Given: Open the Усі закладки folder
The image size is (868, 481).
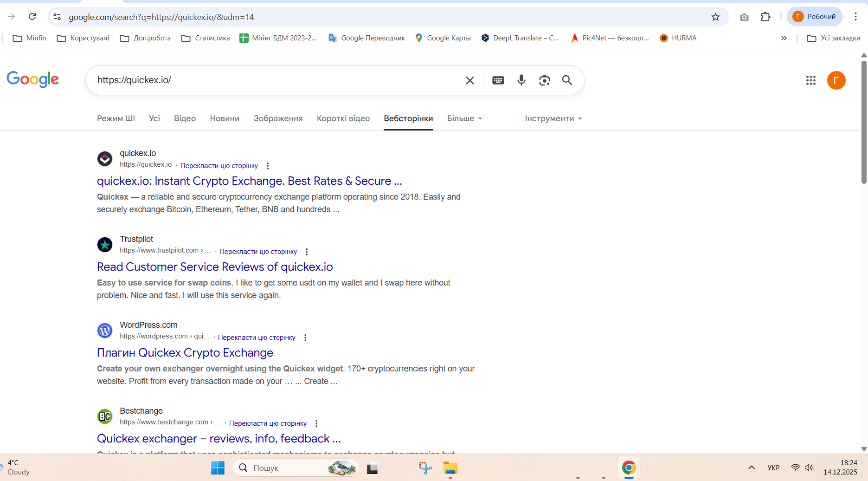Looking at the screenshot, I should (834, 38).
